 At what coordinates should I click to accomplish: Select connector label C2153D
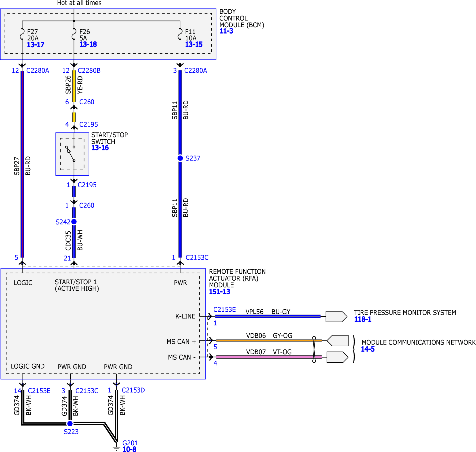click(133, 390)
